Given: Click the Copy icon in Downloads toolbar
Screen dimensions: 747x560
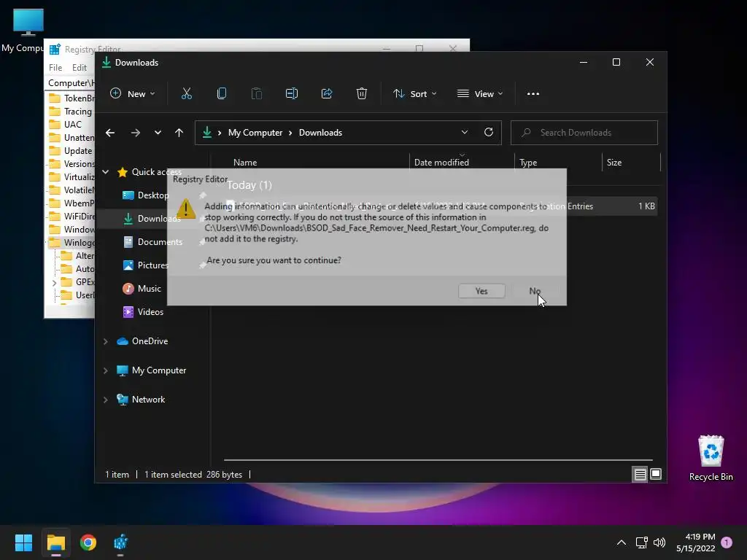Looking at the screenshot, I should (222, 94).
